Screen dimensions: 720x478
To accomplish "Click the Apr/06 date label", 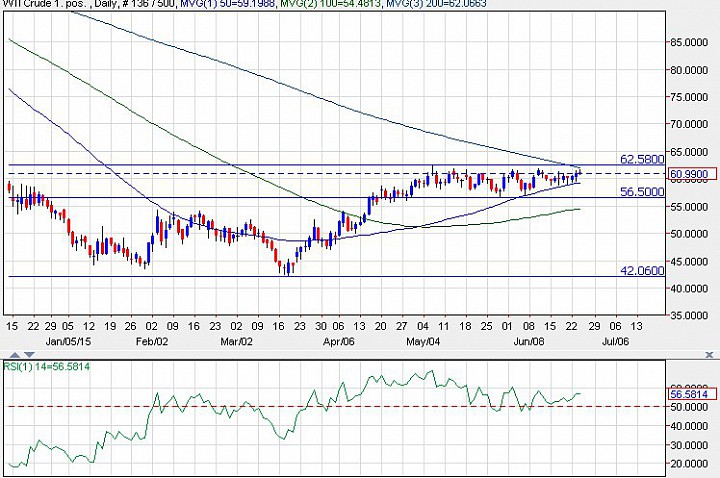I will 339,342.
